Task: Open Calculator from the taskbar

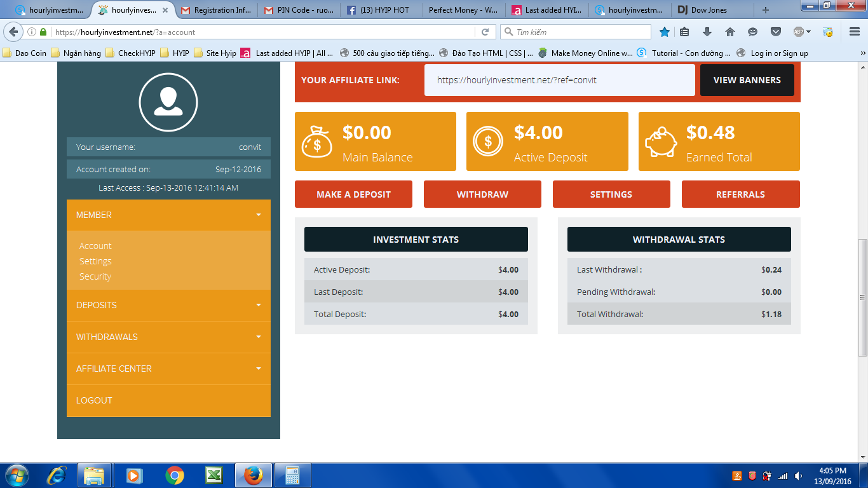Action: pos(293,475)
